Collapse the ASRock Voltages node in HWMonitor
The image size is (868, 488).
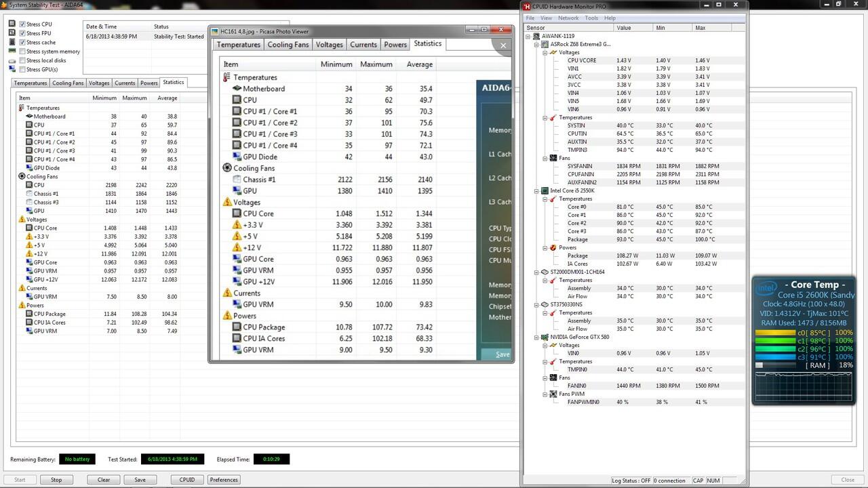pyautogui.click(x=545, y=52)
